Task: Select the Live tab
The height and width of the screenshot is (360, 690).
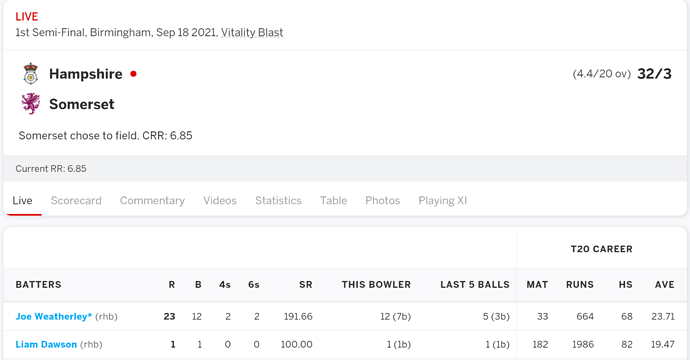Action: pyautogui.click(x=22, y=200)
